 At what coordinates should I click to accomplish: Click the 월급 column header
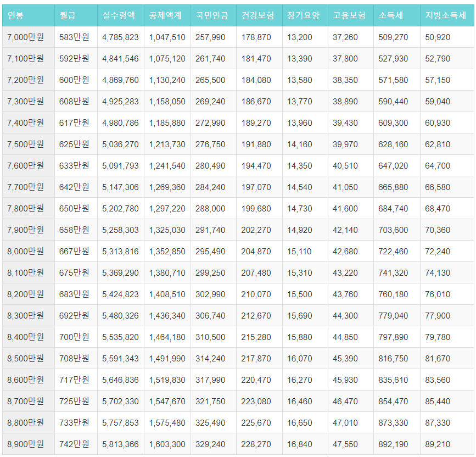coord(76,15)
